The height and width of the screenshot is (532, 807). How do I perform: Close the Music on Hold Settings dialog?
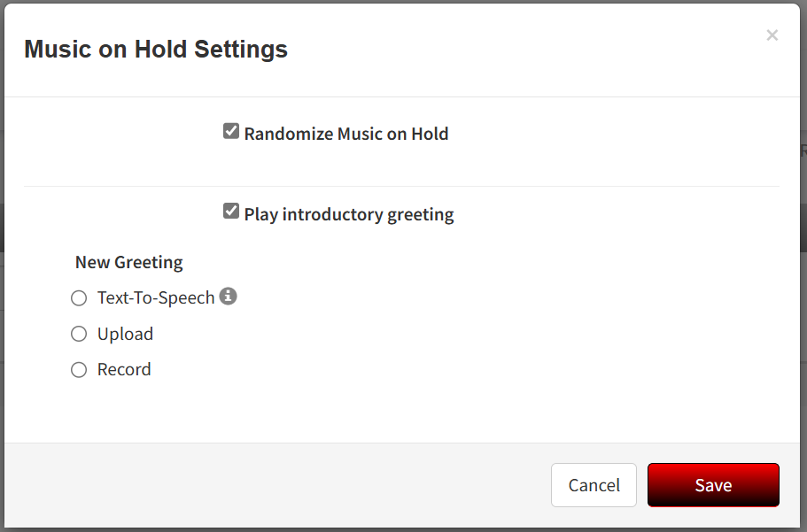point(772,35)
